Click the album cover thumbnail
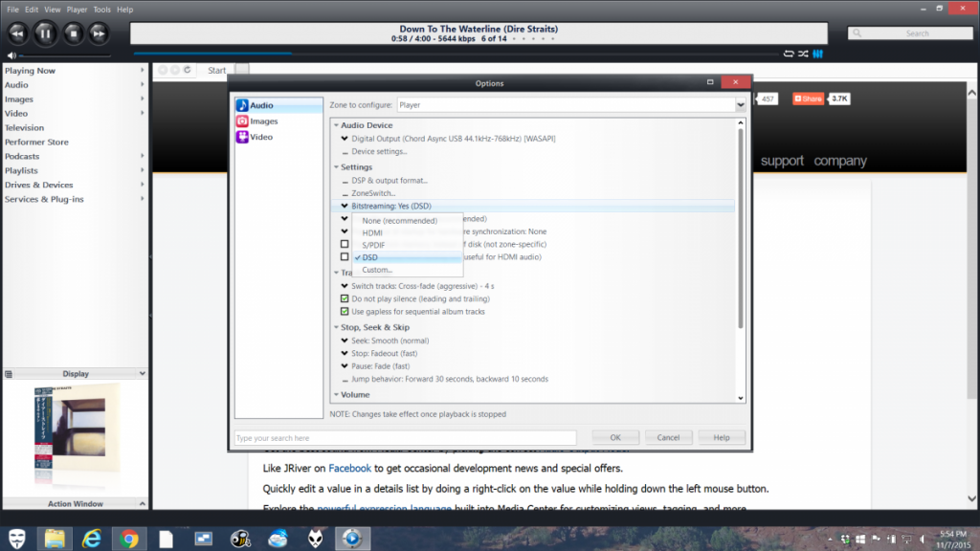Image resolution: width=980 pixels, height=551 pixels. [x=76, y=429]
